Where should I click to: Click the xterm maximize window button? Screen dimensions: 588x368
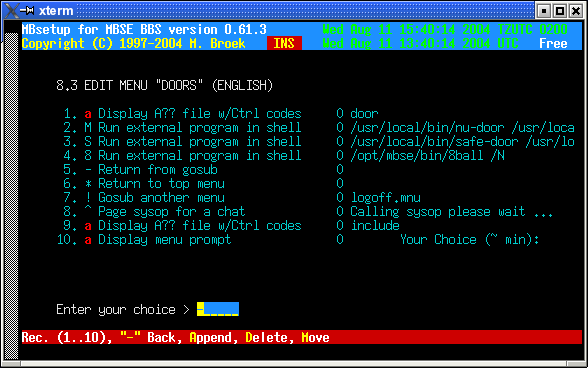pyautogui.click(x=560, y=11)
